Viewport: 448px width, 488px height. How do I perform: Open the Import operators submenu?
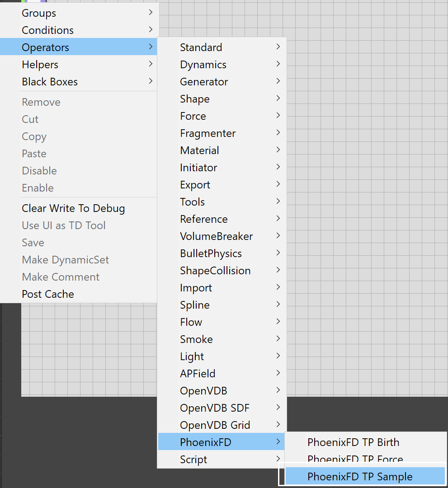[222, 287]
